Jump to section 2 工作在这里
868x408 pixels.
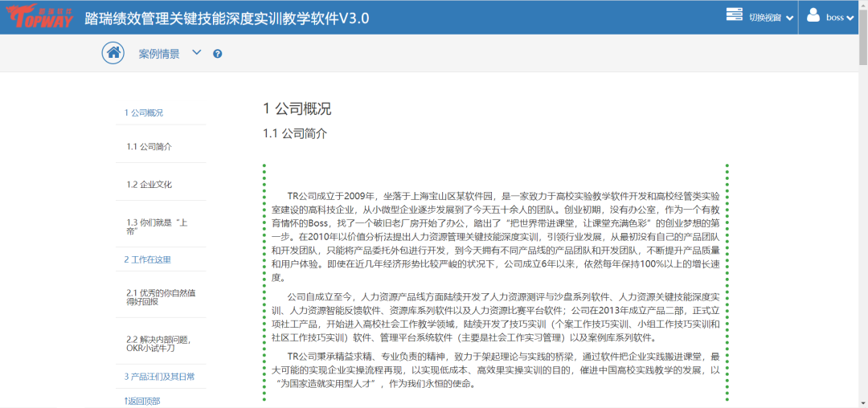[147, 259]
